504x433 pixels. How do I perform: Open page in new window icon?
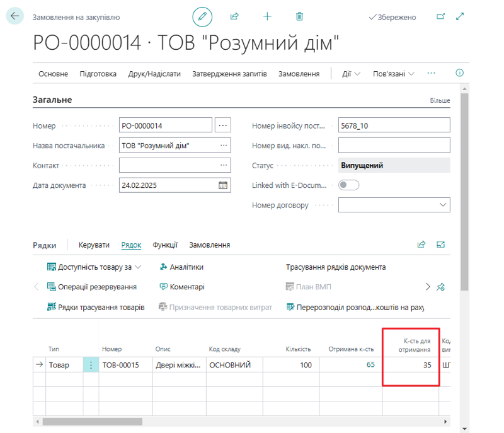[440, 17]
